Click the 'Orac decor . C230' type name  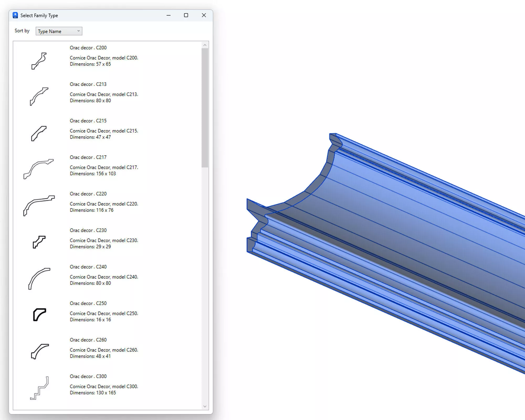tap(88, 230)
